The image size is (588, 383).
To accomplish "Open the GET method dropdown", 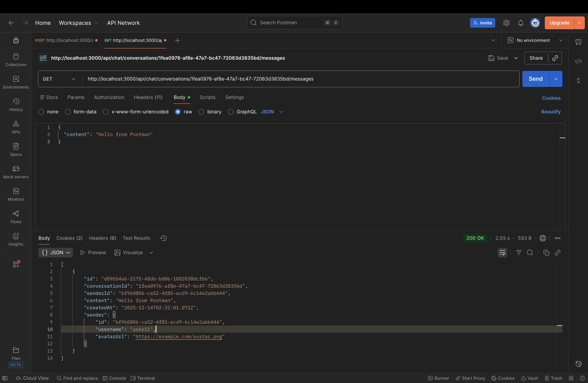I will 59,79.
